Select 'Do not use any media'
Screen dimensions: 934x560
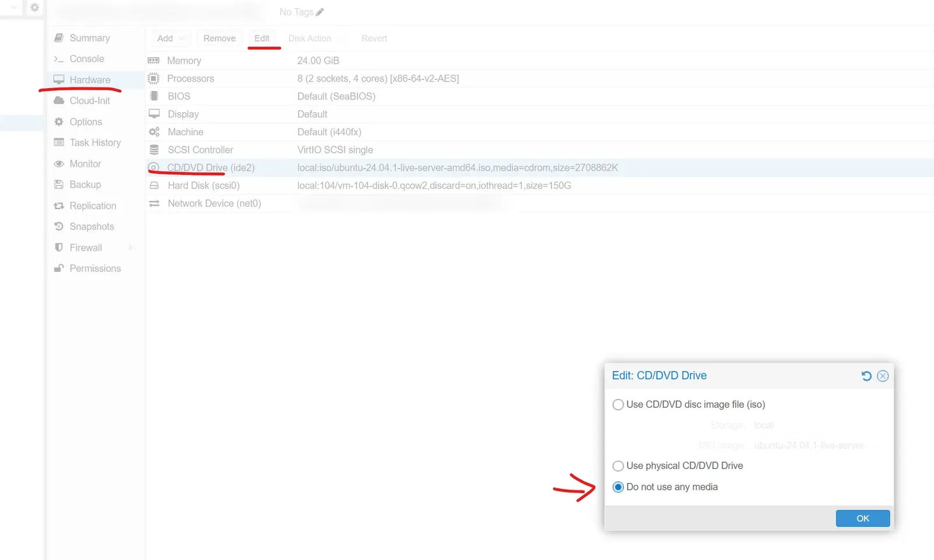[618, 487]
